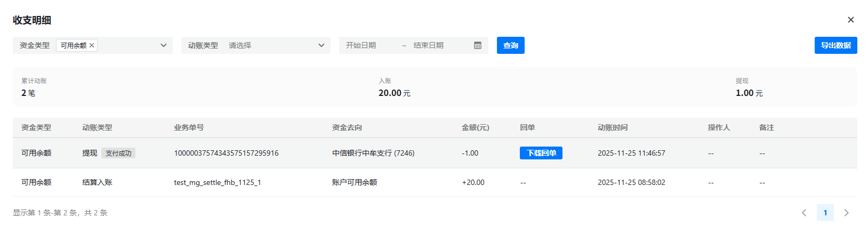Expand the 资金类型 dropdown arrow
This screenshot has width=868, height=226.
tap(163, 45)
